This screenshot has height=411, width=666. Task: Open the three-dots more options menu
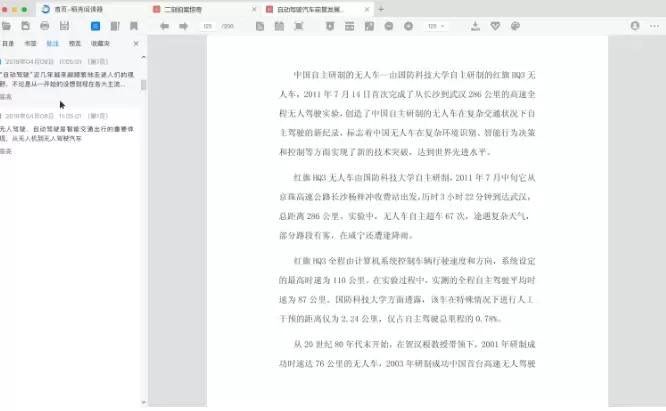(655, 26)
